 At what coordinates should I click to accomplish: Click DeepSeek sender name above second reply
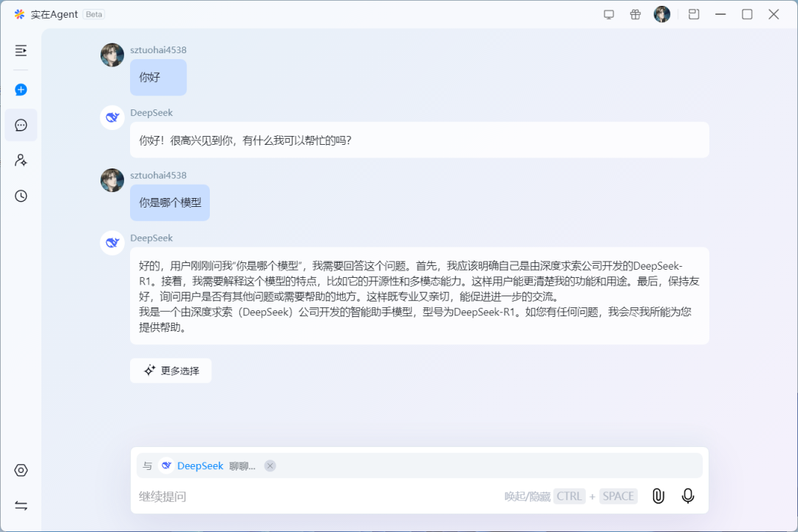tap(151, 238)
